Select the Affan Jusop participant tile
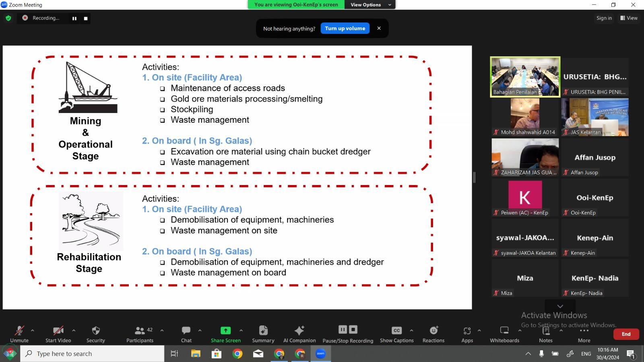644x362 pixels. tap(595, 157)
